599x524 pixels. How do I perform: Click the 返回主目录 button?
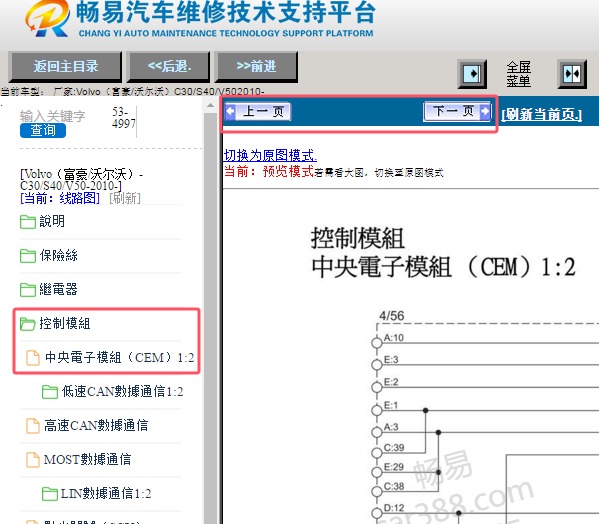(65, 67)
